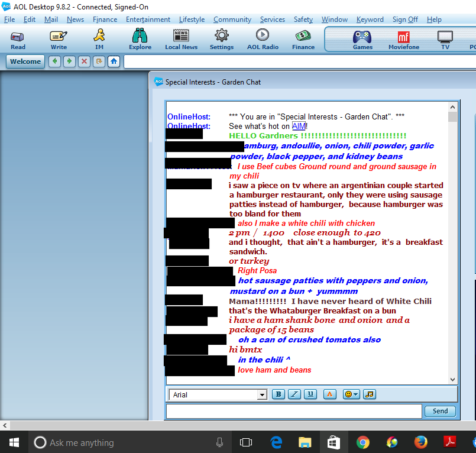Expand the Arial font dropdown
The height and width of the screenshot is (453, 476).
coord(261,394)
